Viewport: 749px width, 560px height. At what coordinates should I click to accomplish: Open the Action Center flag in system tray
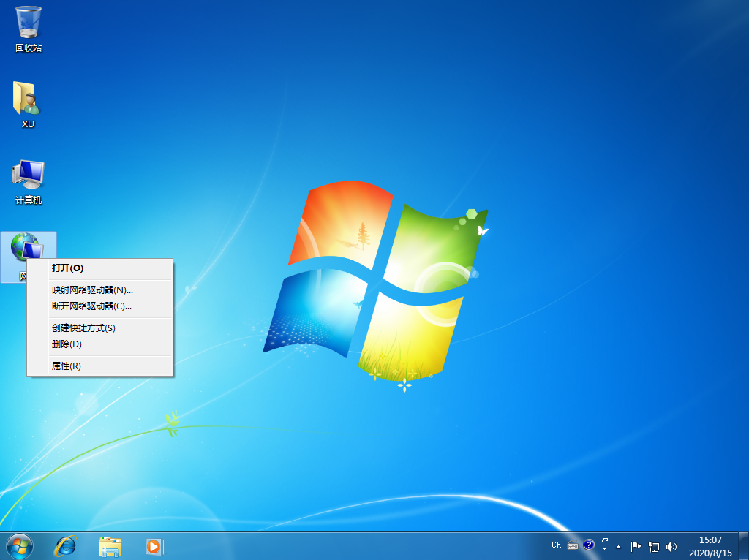tap(635, 545)
